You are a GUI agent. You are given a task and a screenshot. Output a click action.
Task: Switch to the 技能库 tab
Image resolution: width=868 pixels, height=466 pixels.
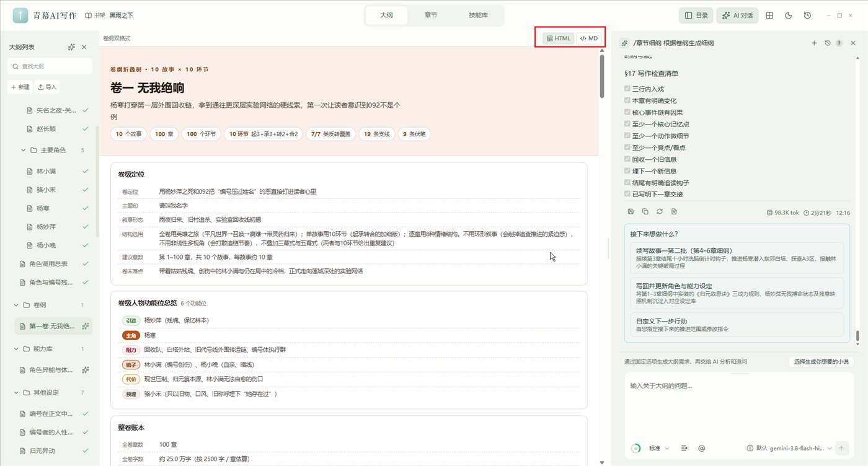(478, 15)
